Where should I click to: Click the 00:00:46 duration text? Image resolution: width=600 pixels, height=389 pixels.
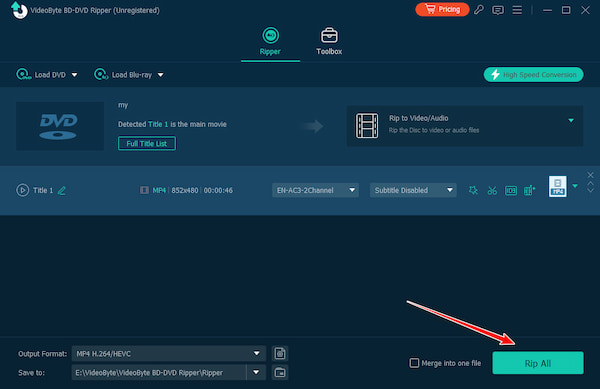[x=218, y=190]
